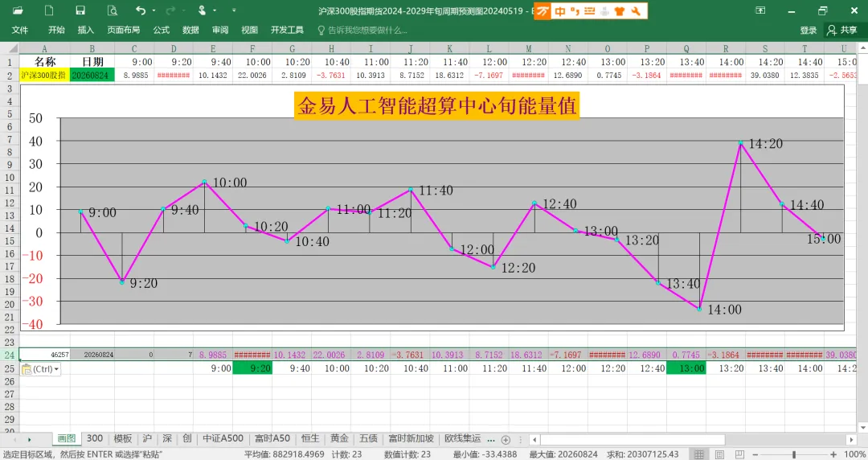
Task: Click the 登录 sign-in link
Action: point(809,30)
